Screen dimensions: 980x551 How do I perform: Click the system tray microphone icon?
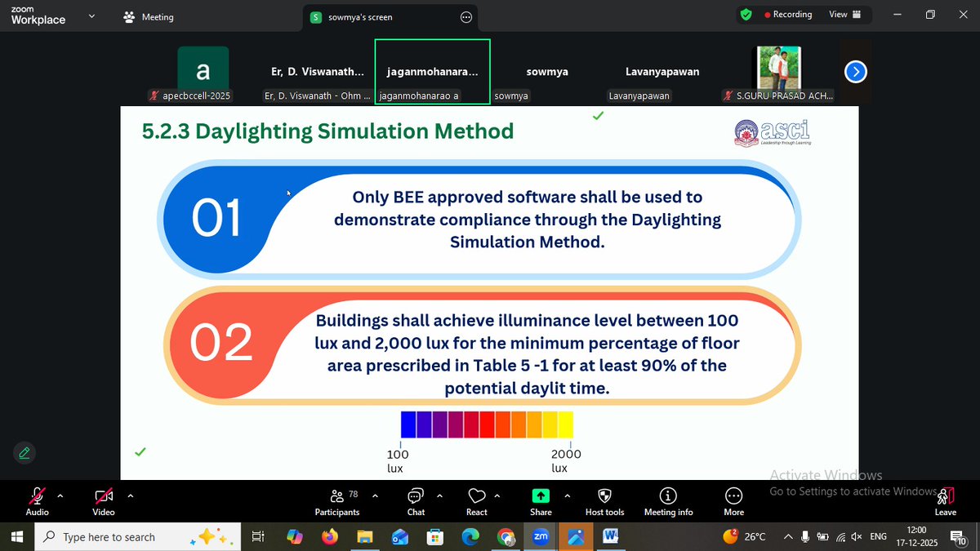(x=806, y=536)
